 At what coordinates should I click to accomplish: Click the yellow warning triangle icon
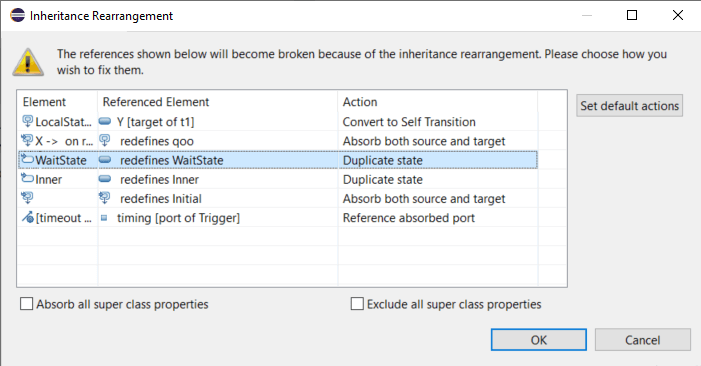point(28,62)
